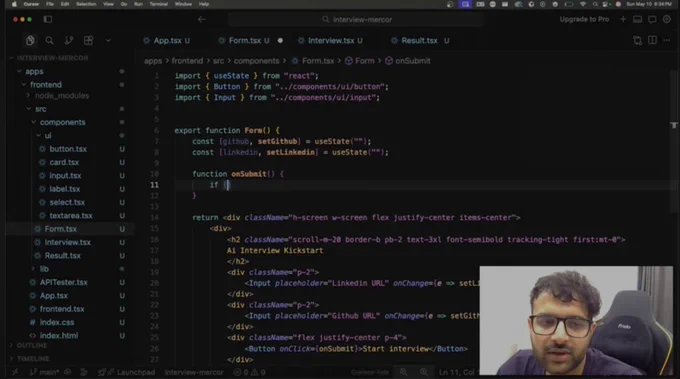Open APITester.tsx in the explorer
This screenshot has height=379, width=680.
pyautogui.click(x=63, y=282)
